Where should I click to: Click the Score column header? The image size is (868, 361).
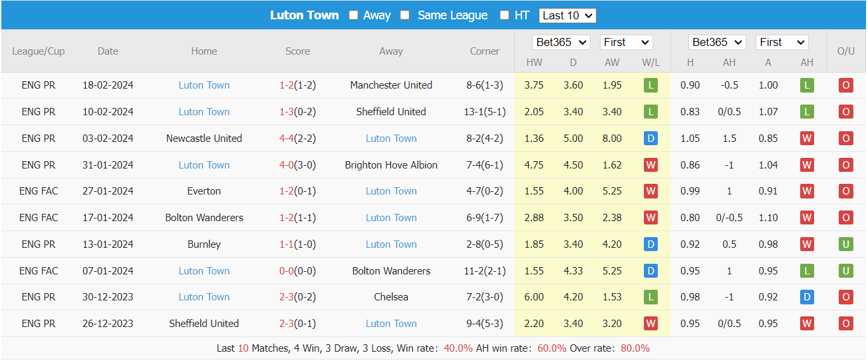coord(297,51)
